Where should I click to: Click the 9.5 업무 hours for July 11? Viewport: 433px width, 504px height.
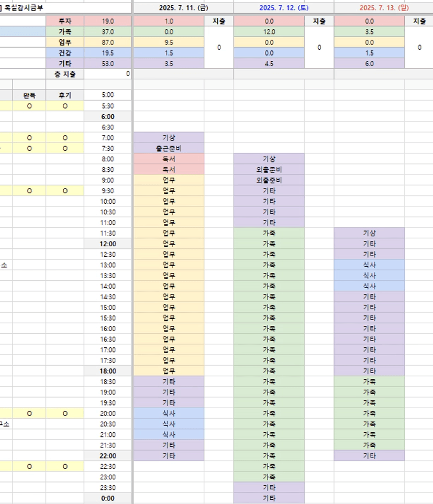point(169,42)
